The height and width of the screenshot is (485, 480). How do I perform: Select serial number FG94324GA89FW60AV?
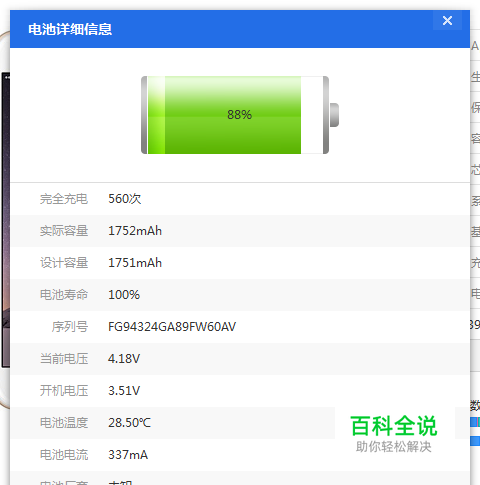pos(172,327)
